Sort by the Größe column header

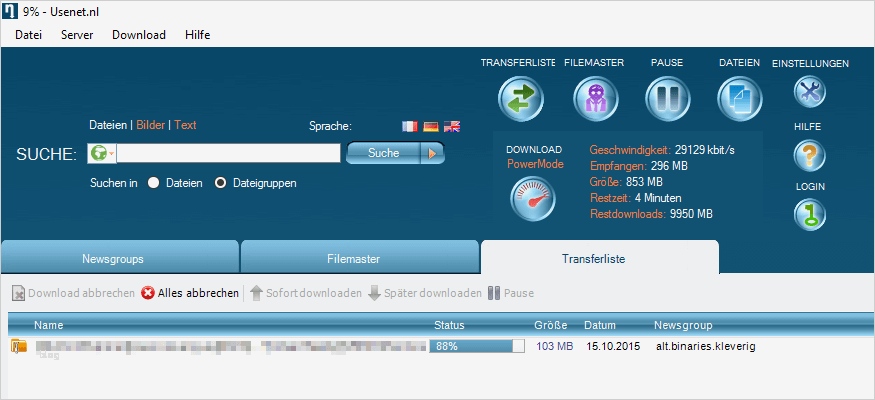point(551,325)
